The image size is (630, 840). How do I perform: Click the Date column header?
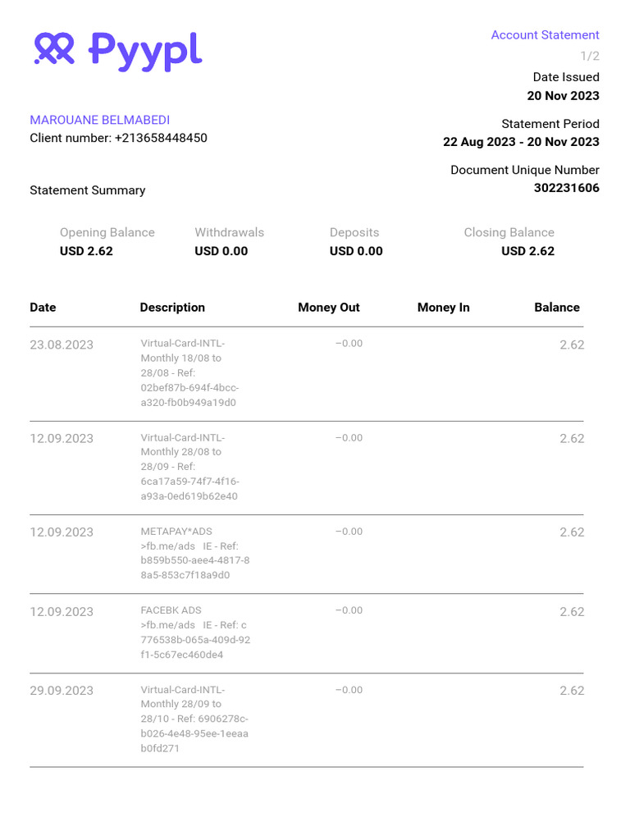point(43,308)
